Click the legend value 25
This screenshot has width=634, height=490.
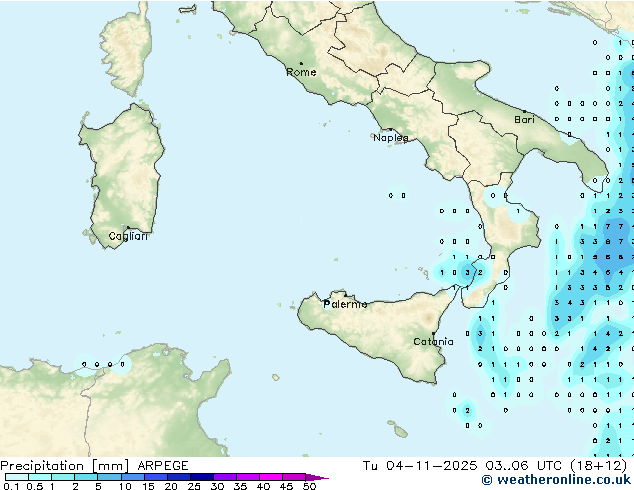click(x=194, y=486)
